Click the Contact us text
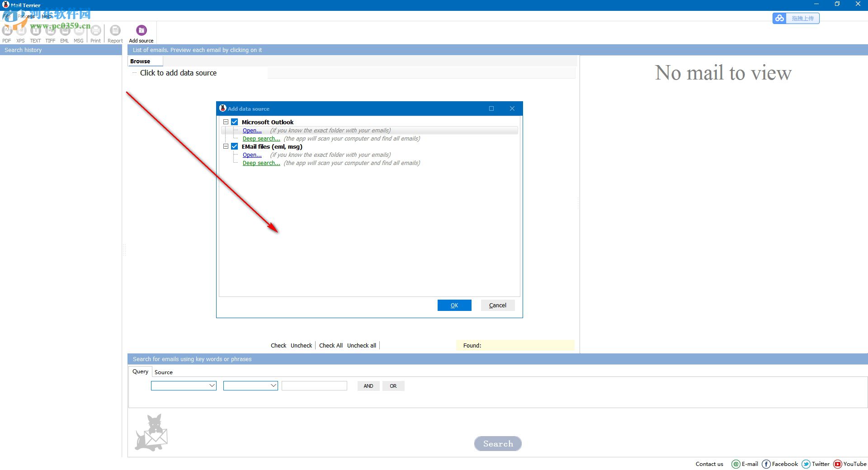Viewport: 868px width, 470px height. [709, 464]
